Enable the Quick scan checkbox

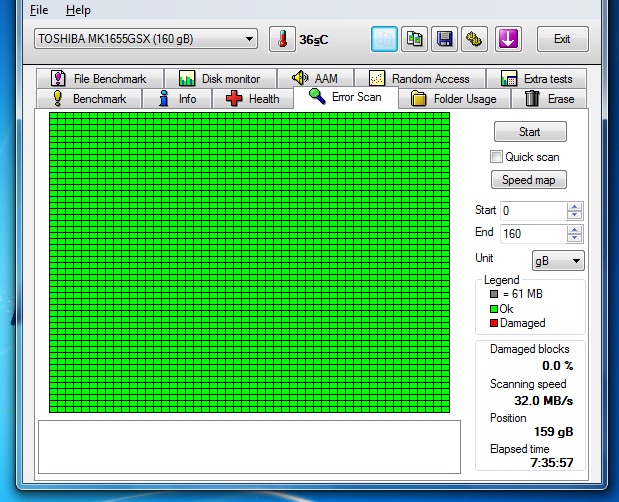[496, 157]
